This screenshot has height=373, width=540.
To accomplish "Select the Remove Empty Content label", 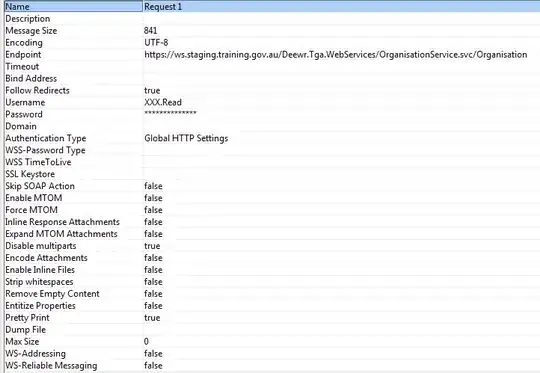I will tap(52, 294).
